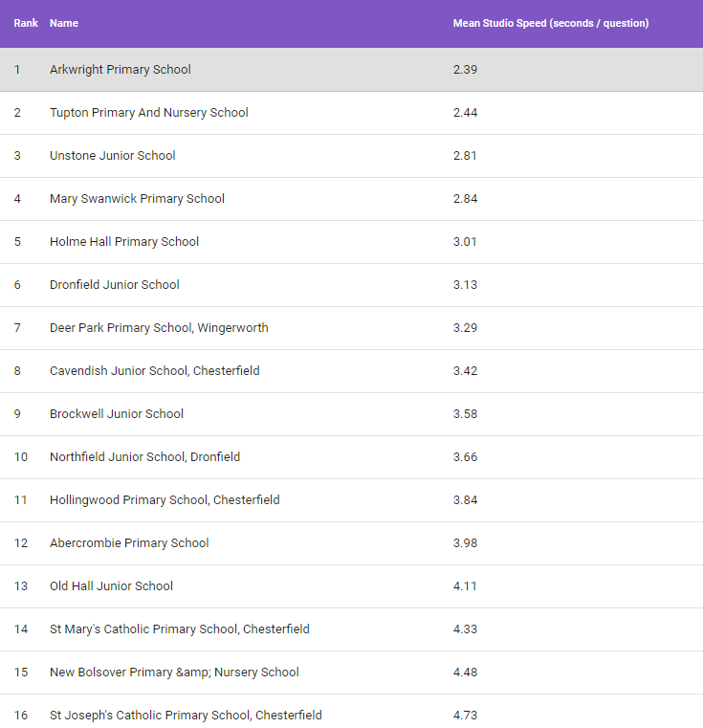Click the Rank column header

tap(26, 23)
